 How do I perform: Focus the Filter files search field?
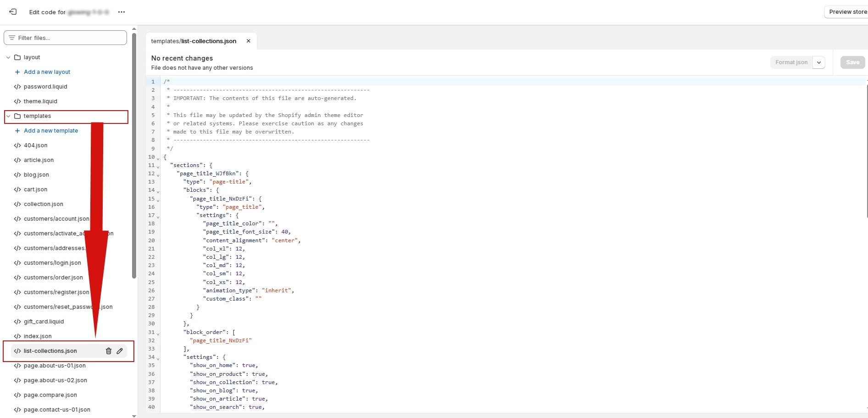tap(65, 38)
